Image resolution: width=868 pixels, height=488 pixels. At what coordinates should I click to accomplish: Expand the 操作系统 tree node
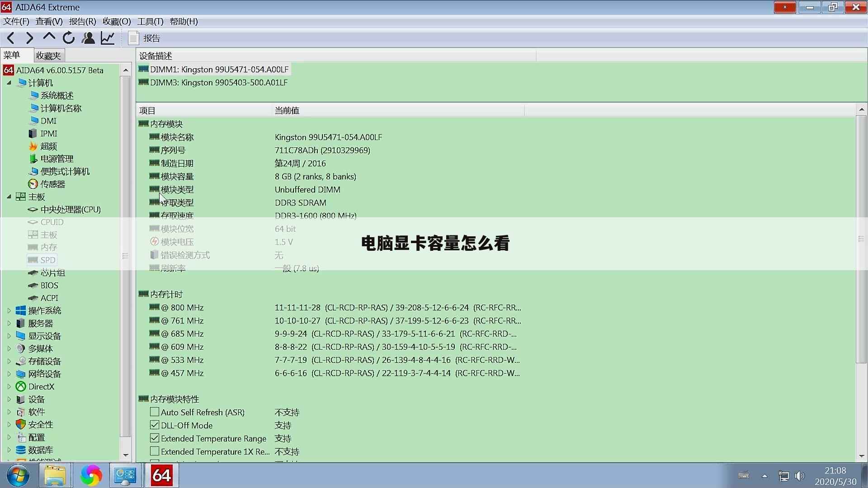9,310
